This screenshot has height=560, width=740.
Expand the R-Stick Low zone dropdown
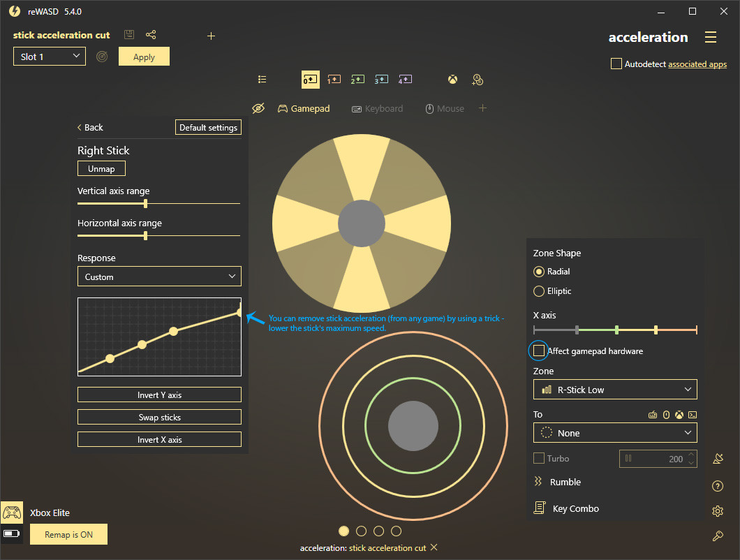[615, 390]
